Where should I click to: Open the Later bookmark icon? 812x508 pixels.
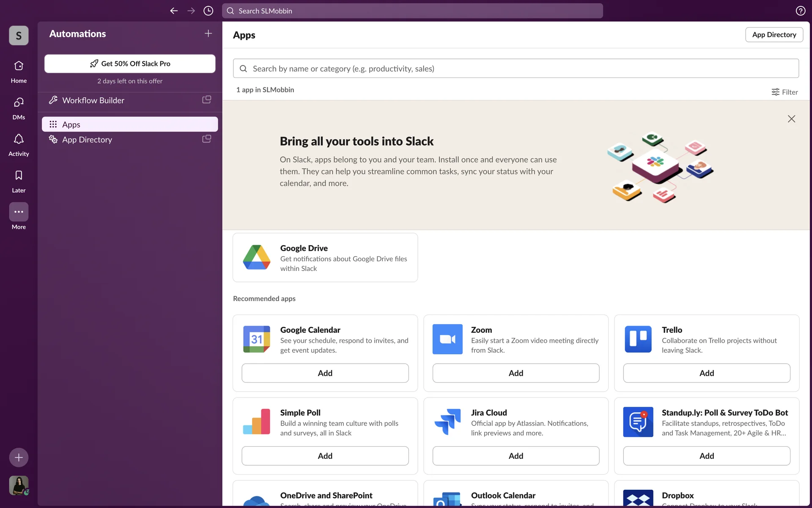tap(19, 176)
